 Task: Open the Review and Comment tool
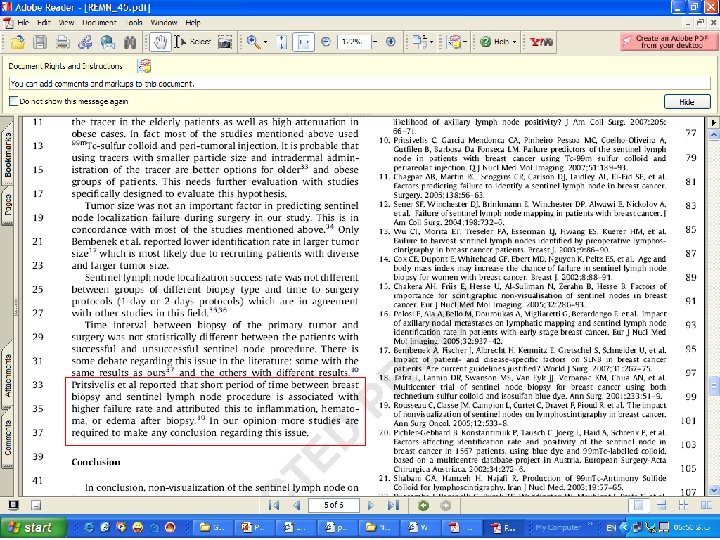click(x=454, y=42)
